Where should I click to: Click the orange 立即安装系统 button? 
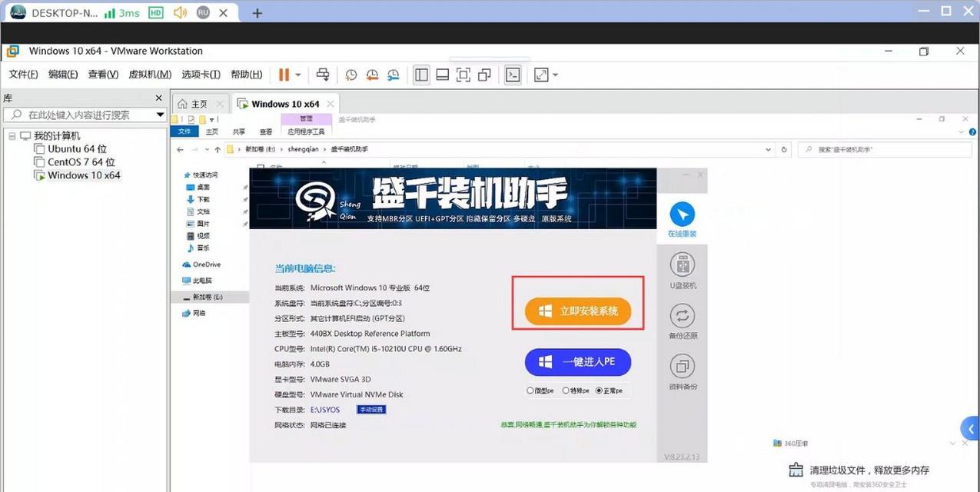click(x=578, y=311)
